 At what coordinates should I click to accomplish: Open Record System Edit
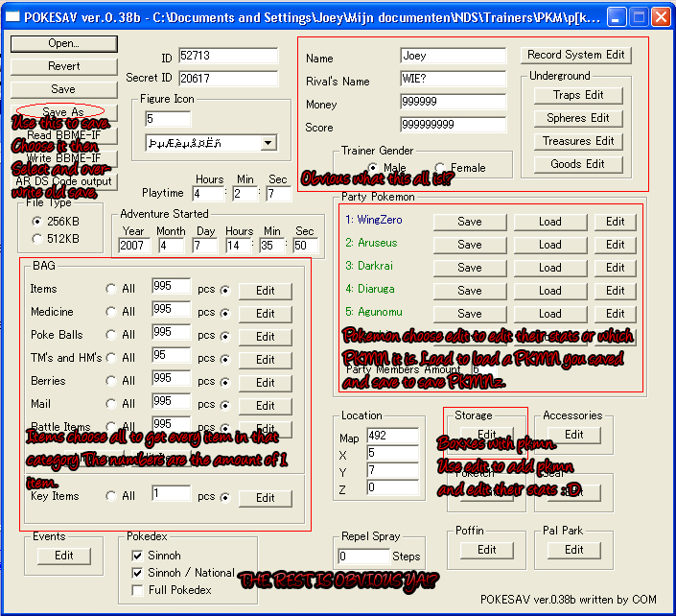pos(575,56)
